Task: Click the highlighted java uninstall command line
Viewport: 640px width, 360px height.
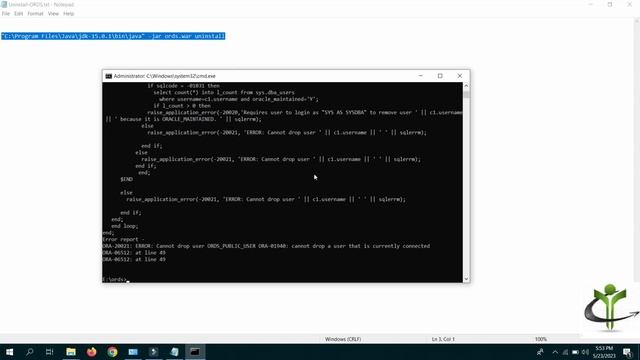Action: [113, 36]
